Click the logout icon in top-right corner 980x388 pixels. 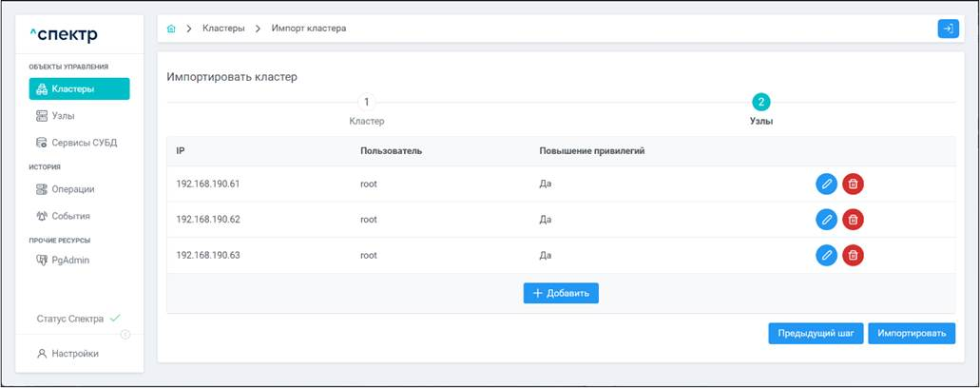pyautogui.click(x=948, y=29)
